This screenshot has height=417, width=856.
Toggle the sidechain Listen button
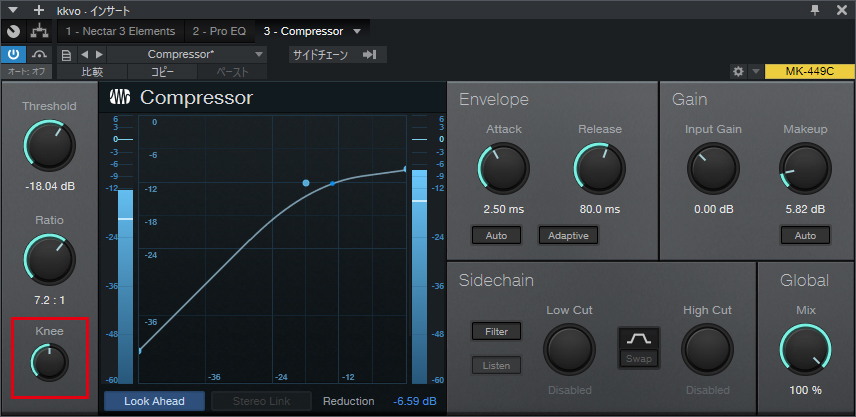(x=496, y=366)
